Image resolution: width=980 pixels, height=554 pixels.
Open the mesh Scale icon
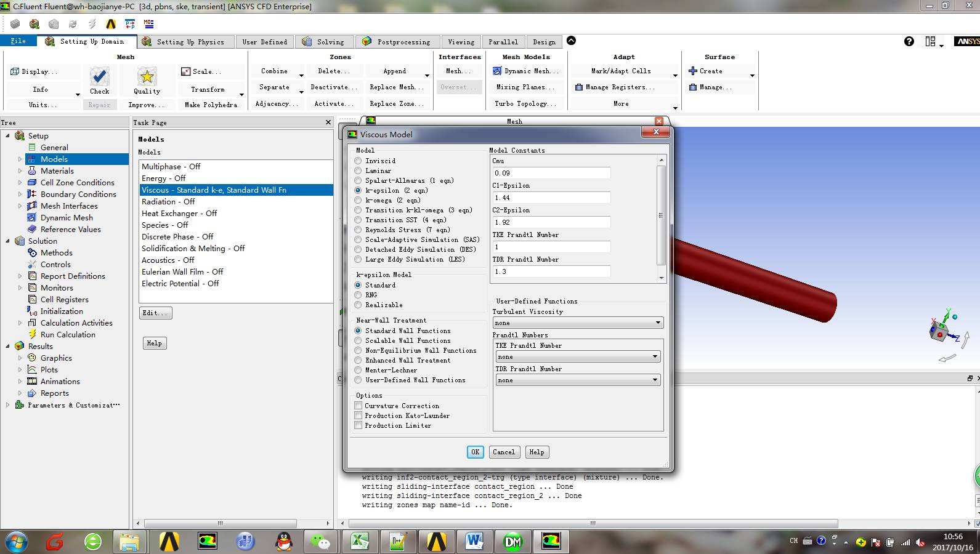pos(185,71)
